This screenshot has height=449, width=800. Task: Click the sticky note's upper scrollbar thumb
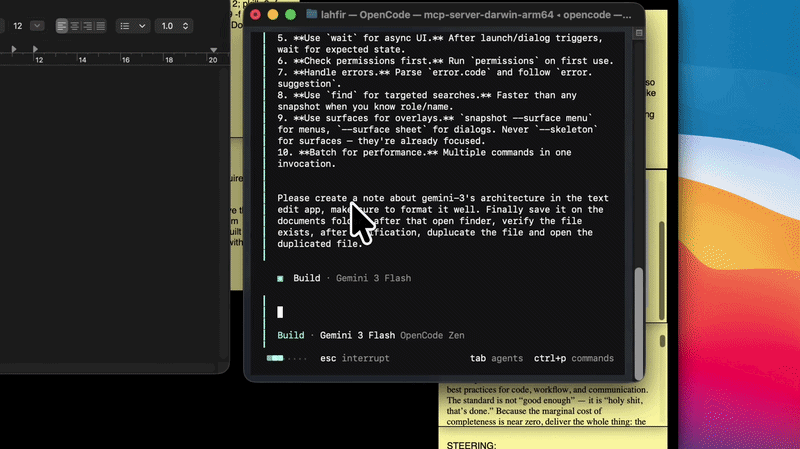pyautogui.click(x=662, y=270)
